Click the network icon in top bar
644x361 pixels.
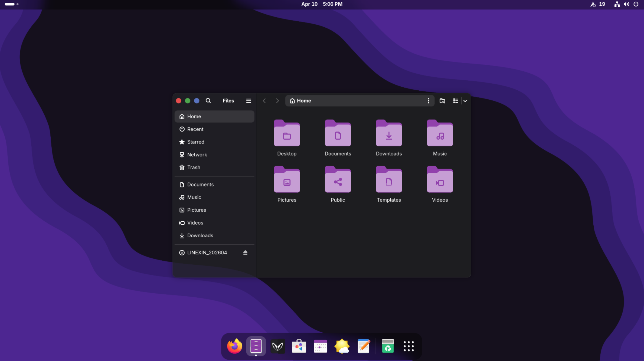pyautogui.click(x=617, y=4)
